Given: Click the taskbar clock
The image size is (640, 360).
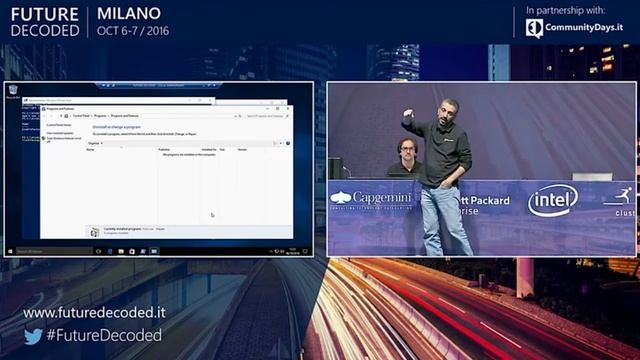Looking at the screenshot, I should 293,251.
